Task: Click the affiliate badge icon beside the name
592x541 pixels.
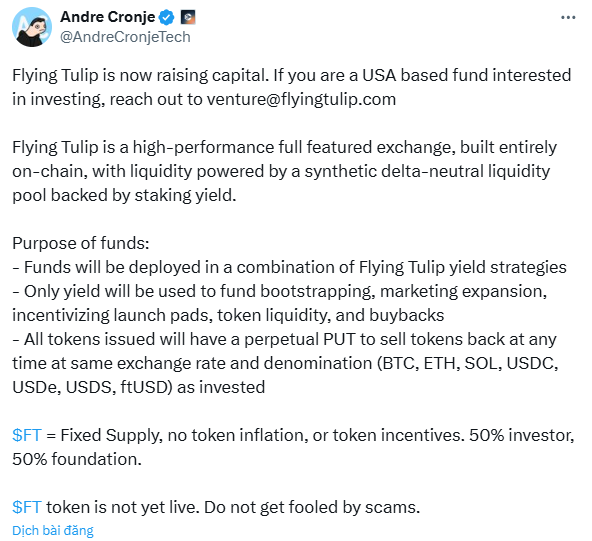Action: (x=188, y=17)
